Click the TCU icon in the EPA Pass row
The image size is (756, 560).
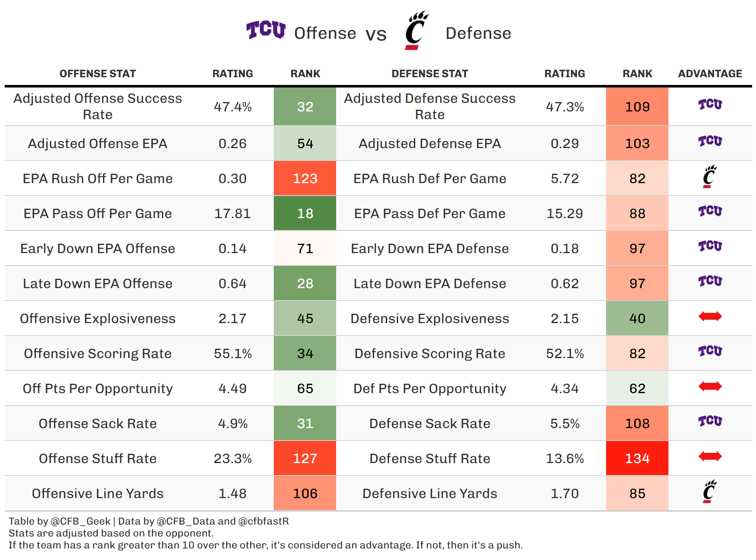pyautogui.click(x=710, y=211)
